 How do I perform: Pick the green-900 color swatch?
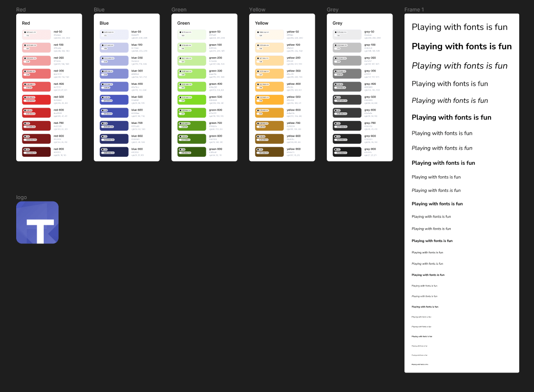(x=191, y=151)
